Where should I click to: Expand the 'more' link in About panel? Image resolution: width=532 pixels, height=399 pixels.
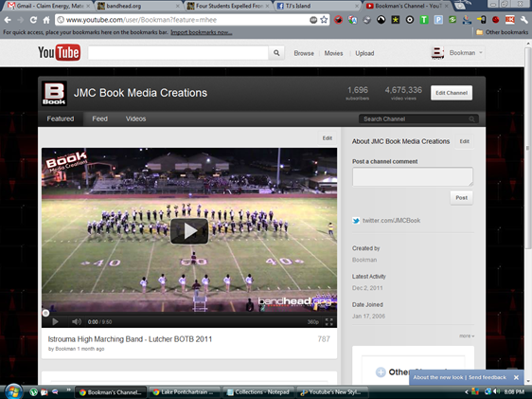467,336
